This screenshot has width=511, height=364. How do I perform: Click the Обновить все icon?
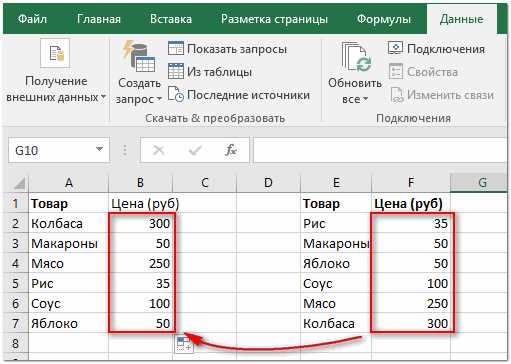tap(356, 57)
